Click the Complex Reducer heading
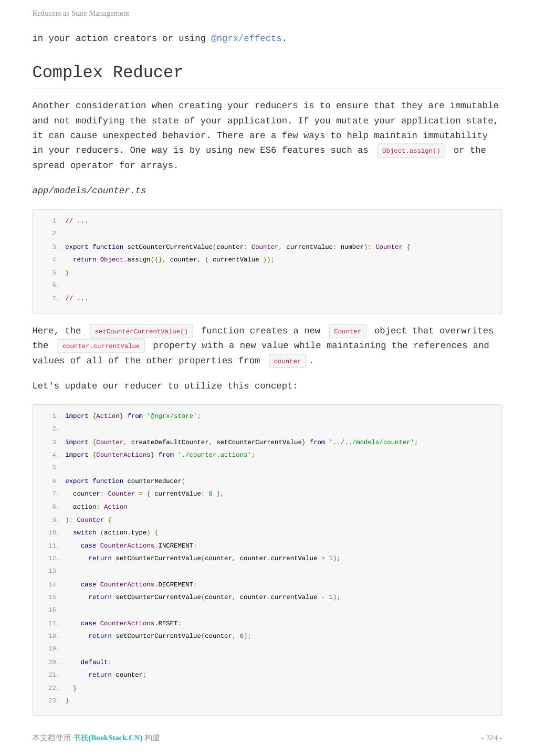The width and height of the screenshot is (535, 756). click(108, 72)
